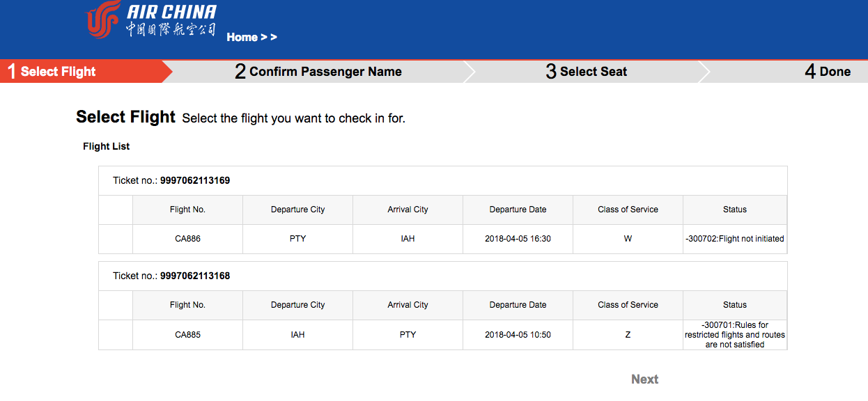Click ticket number 9997062113169
Screen dimensions: 868x401
coord(195,180)
